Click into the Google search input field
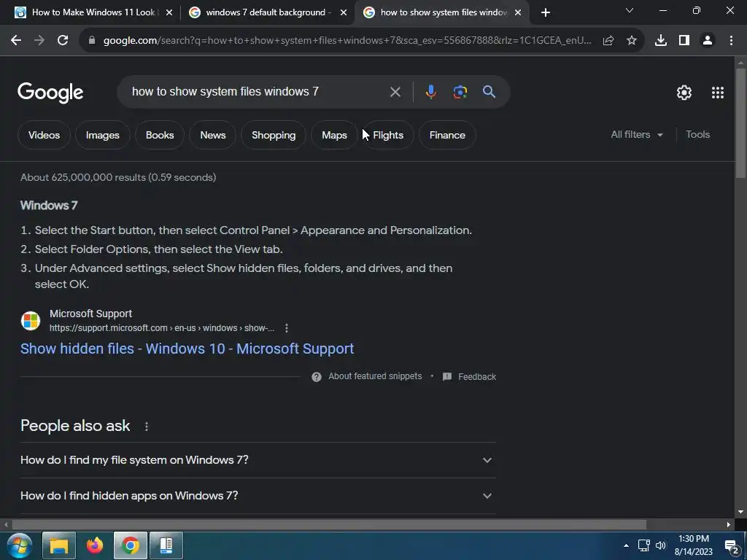The height and width of the screenshot is (560, 747). click(x=258, y=91)
